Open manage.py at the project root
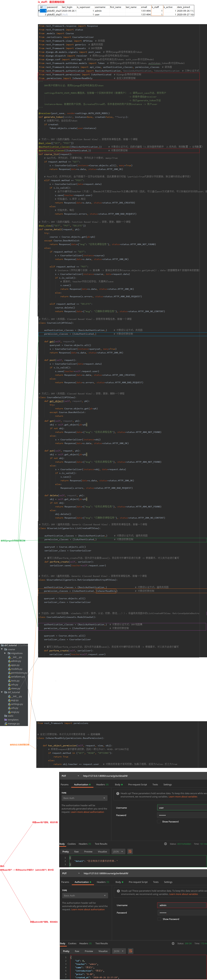 [13, 724]
